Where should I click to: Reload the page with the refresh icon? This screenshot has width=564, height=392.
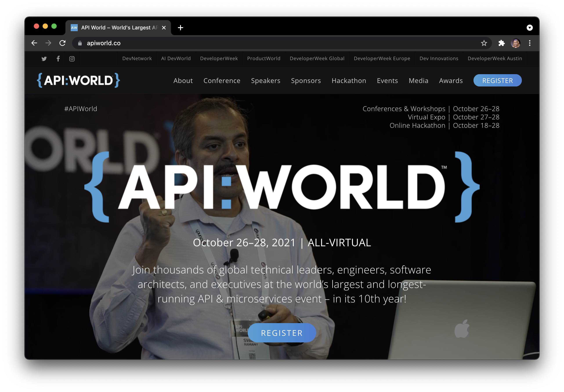click(62, 43)
